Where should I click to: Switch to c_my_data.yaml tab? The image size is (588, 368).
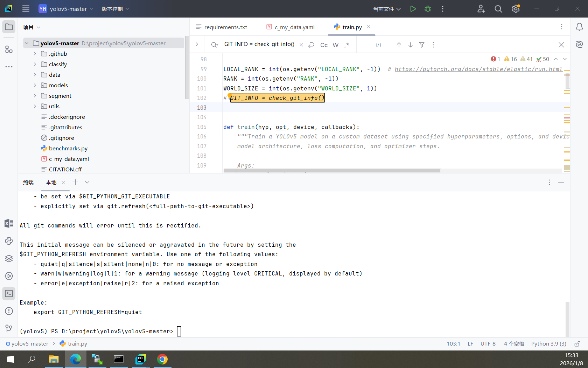pyautogui.click(x=290, y=27)
